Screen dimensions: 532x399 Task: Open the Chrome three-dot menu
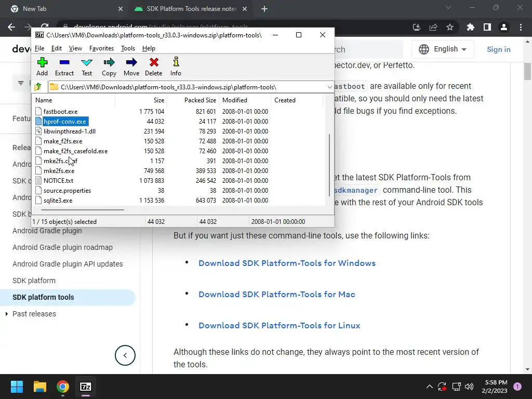521,27
